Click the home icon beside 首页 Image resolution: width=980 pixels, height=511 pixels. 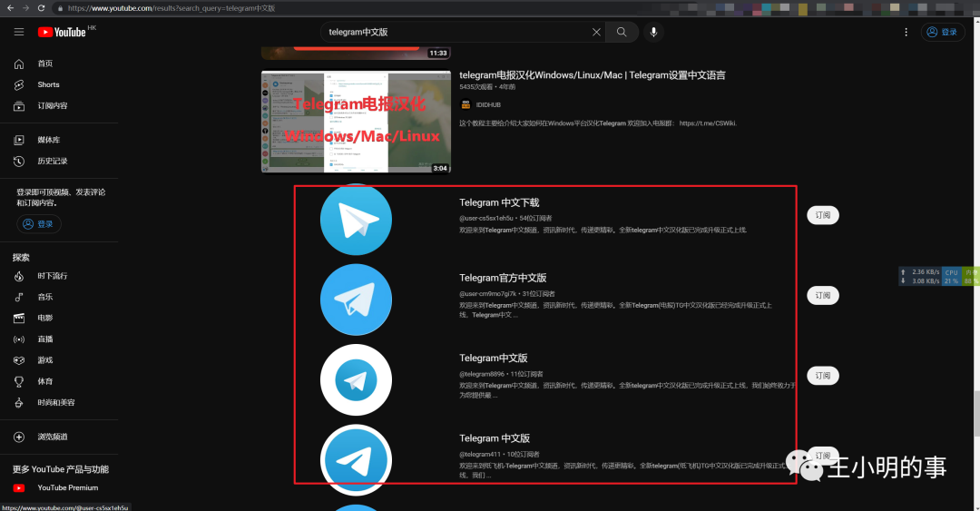click(19, 64)
